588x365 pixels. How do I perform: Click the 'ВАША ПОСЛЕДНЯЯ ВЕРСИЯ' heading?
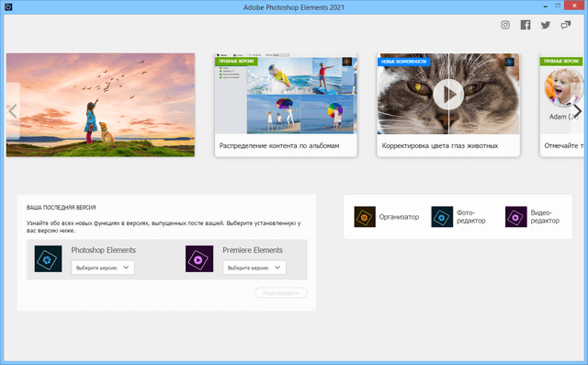tap(62, 208)
